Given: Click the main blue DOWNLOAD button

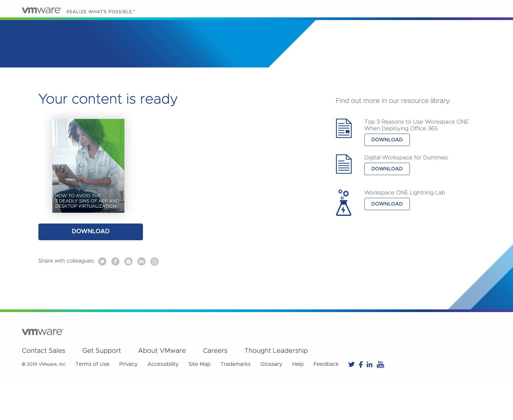Looking at the screenshot, I should 91,232.
